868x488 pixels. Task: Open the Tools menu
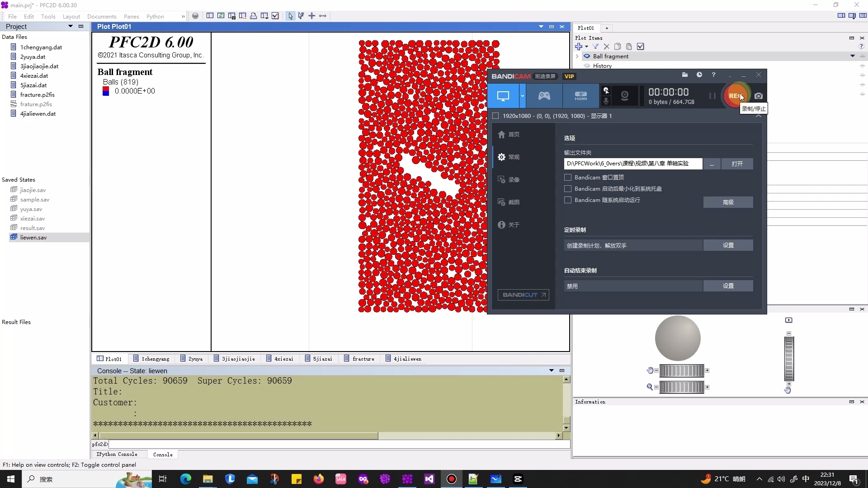click(48, 16)
